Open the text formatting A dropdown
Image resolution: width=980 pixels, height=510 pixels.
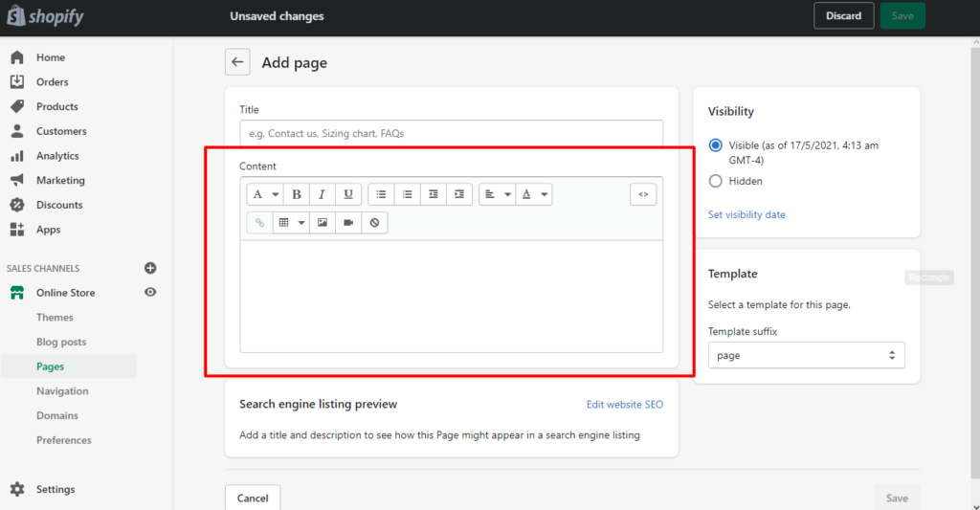pos(265,194)
